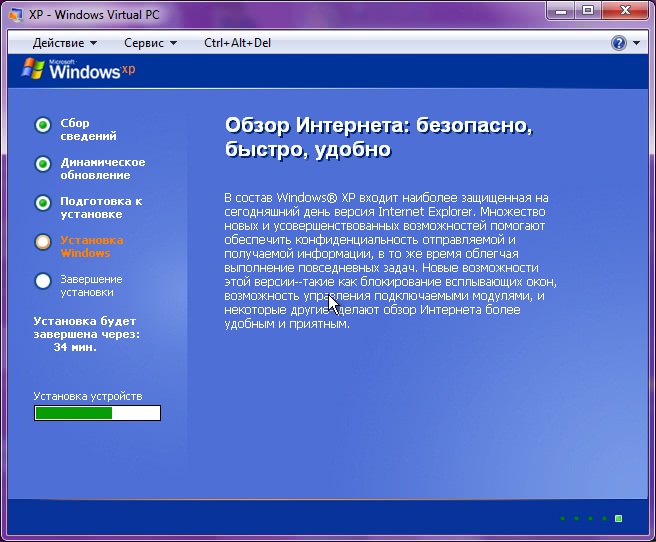This screenshot has width=656, height=542.
Task: Select the Завершение установки step indicator
Action: (x=43, y=281)
